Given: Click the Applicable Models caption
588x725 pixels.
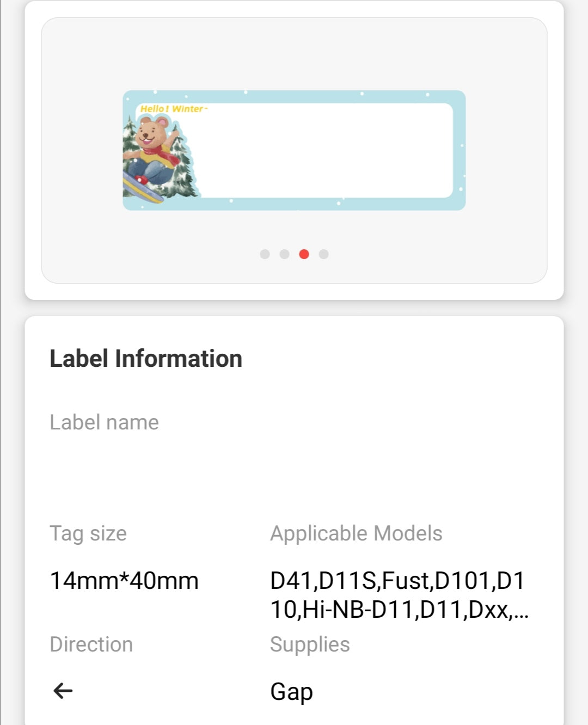Looking at the screenshot, I should (x=356, y=533).
